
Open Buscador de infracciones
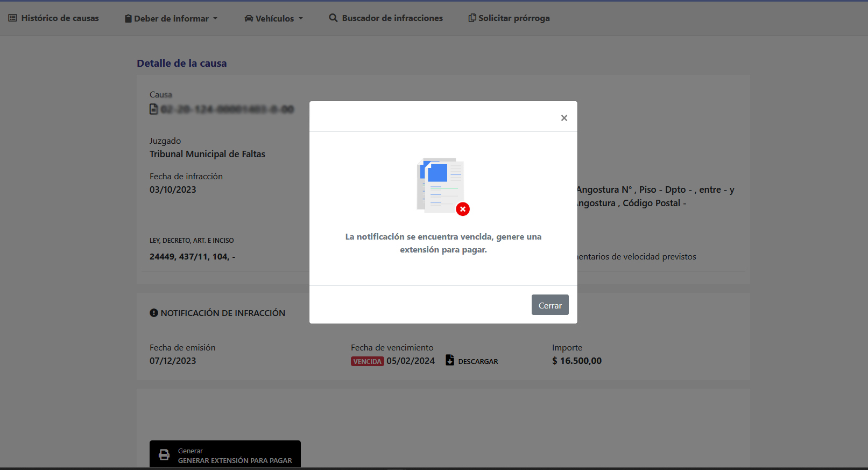tap(392, 18)
